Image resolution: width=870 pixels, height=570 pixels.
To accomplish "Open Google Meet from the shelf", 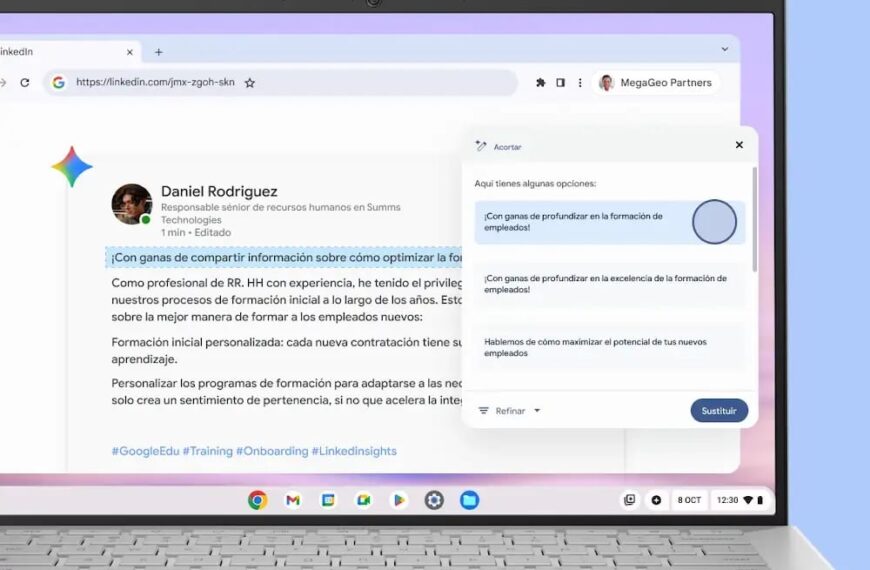I will (x=363, y=500).
